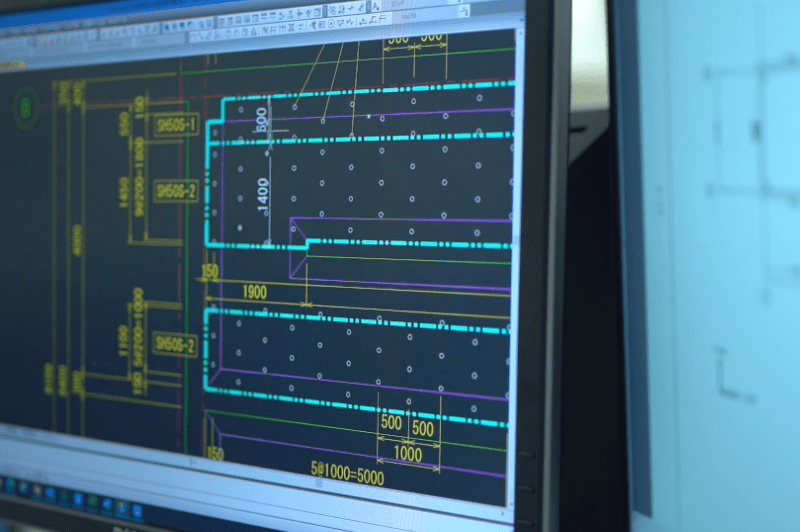Click the 1000 dimension at bottom

click(407, 453)
